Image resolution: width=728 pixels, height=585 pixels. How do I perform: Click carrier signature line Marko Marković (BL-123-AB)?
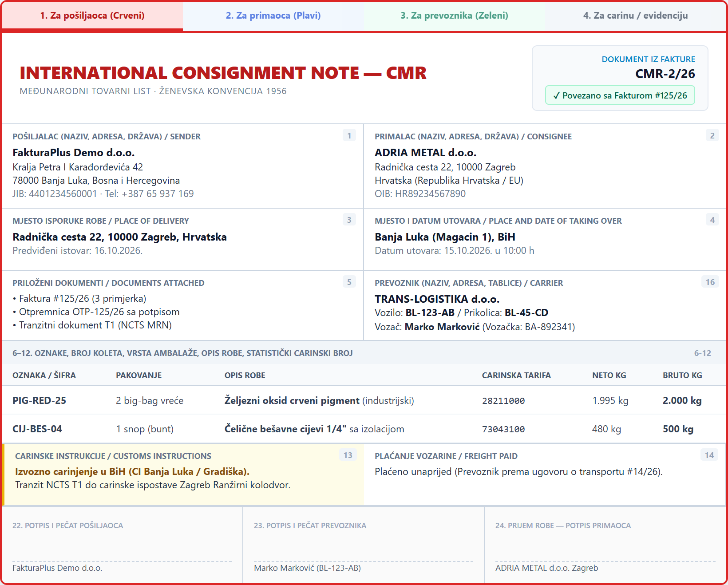point(307,568)
